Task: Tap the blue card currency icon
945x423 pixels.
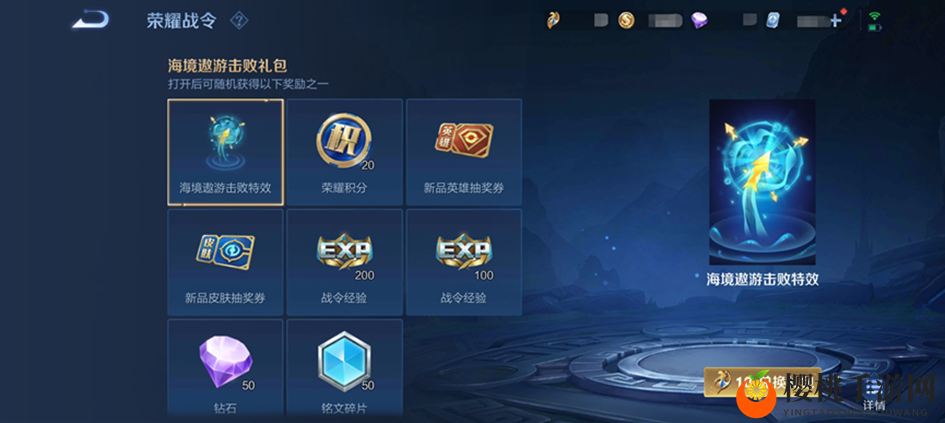Action: 772,21
